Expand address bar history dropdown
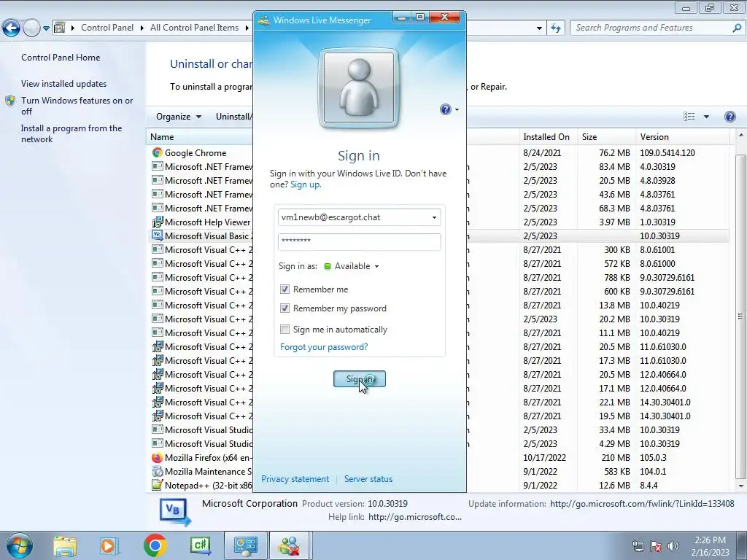Screen dimensions: 747x560 pos(539,28)
